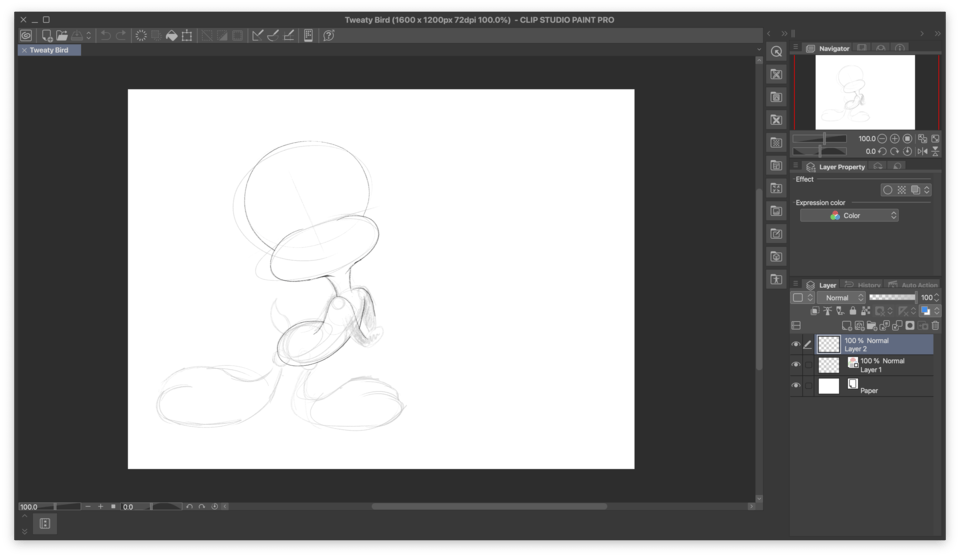This screenshot has height=557, width=960.
Task: Select the Layer Property tab
Action: (836, 166)
